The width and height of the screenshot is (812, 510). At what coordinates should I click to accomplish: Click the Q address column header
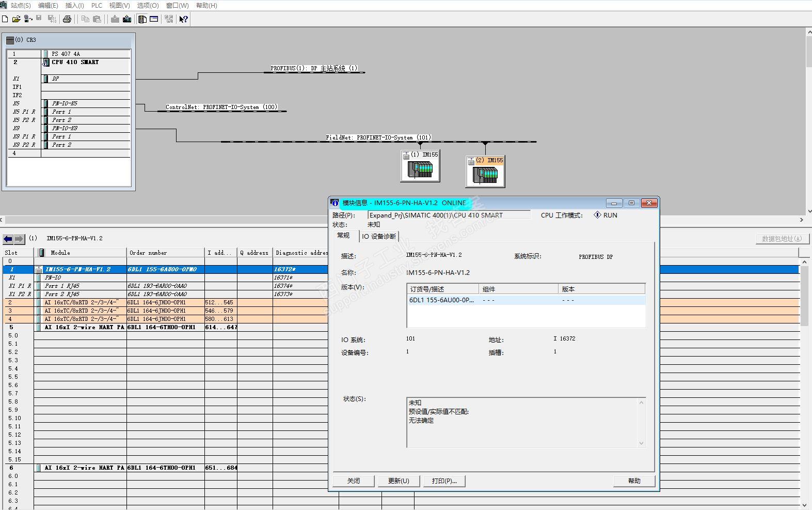point(254,253)
